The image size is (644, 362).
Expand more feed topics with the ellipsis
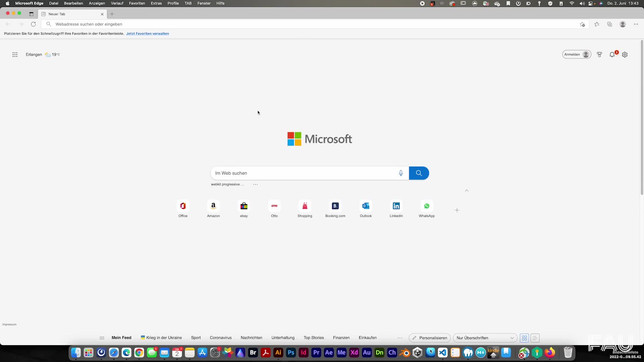pyautogui.click(x=399, y=338)
